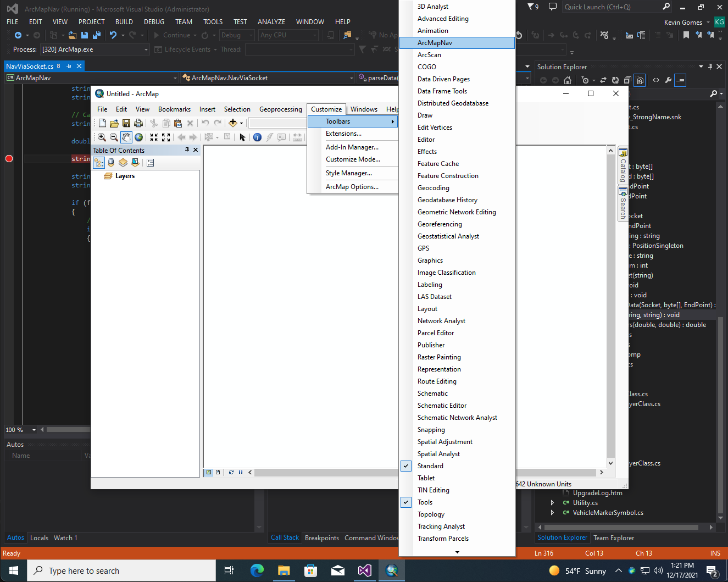Select the Identify info tool
The width and height of the screenshot is (728, 582).
[257, 137]
